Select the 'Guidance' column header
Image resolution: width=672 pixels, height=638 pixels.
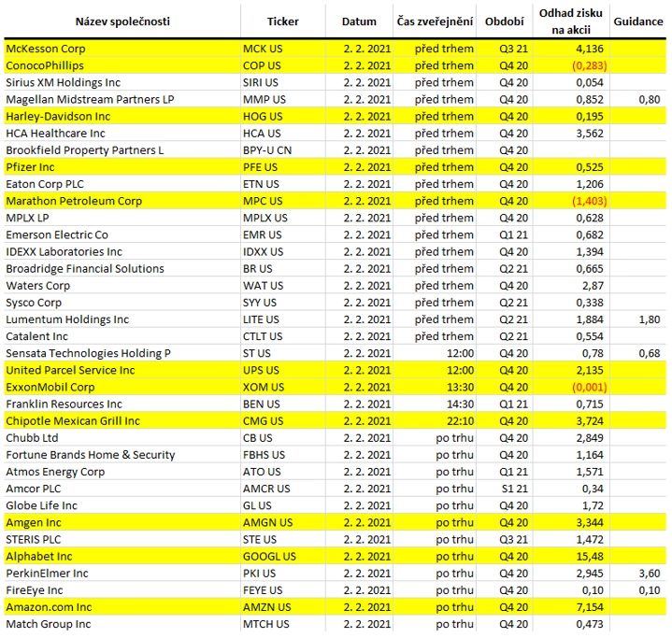[x=637, y=21]
